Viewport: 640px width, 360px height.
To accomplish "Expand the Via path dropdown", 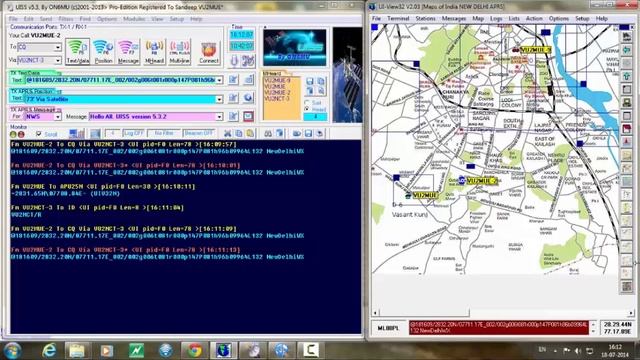I will coord(58,60).
